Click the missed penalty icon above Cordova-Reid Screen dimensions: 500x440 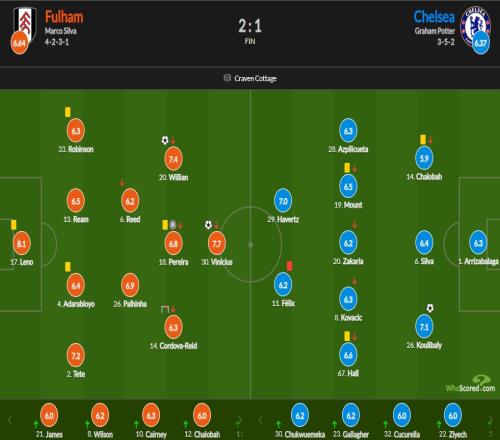coord(165,309)
